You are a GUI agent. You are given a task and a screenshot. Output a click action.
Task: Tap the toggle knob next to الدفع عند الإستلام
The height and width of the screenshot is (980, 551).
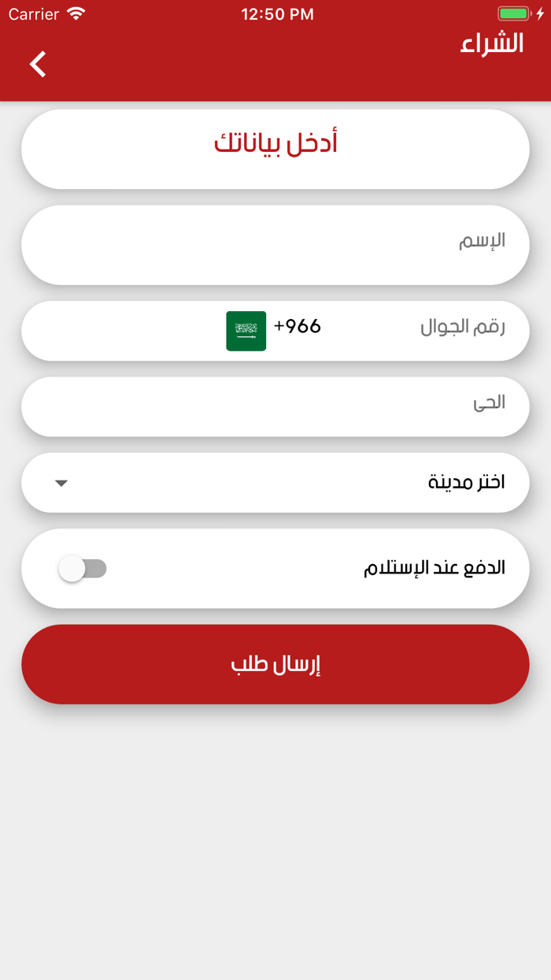72,568
